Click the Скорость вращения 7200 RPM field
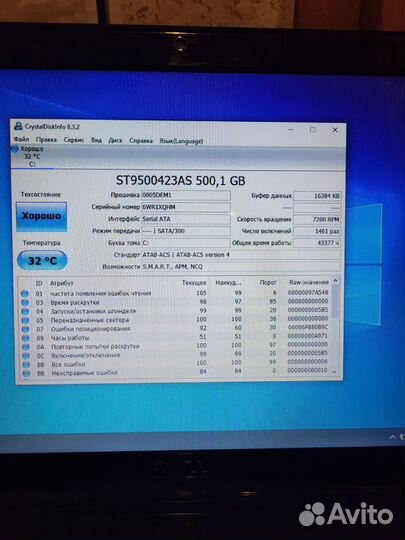The height and width of the screenshot is (540, 405). (x=317, y=219)
